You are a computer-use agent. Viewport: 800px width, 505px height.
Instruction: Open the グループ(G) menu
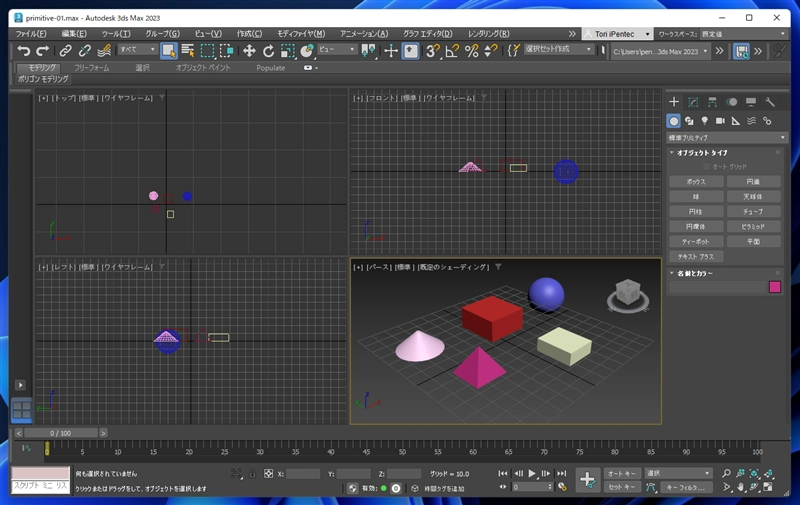point(162,34)
